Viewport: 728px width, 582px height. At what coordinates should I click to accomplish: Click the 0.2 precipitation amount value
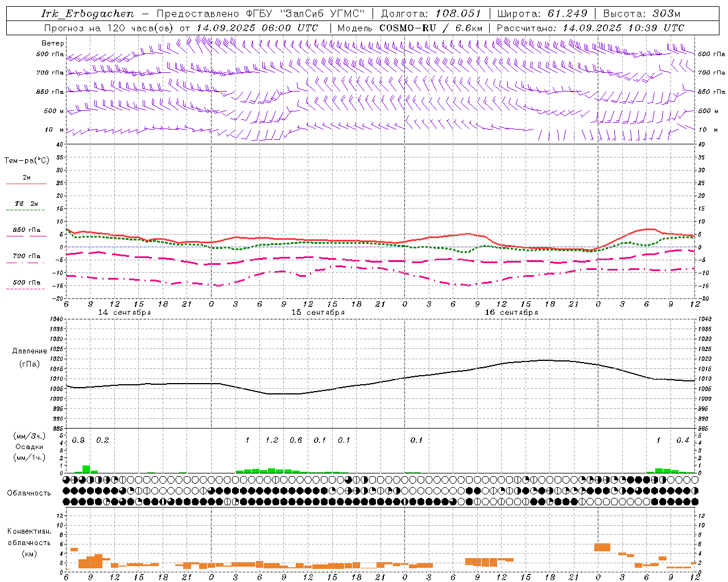click(102, 440)
